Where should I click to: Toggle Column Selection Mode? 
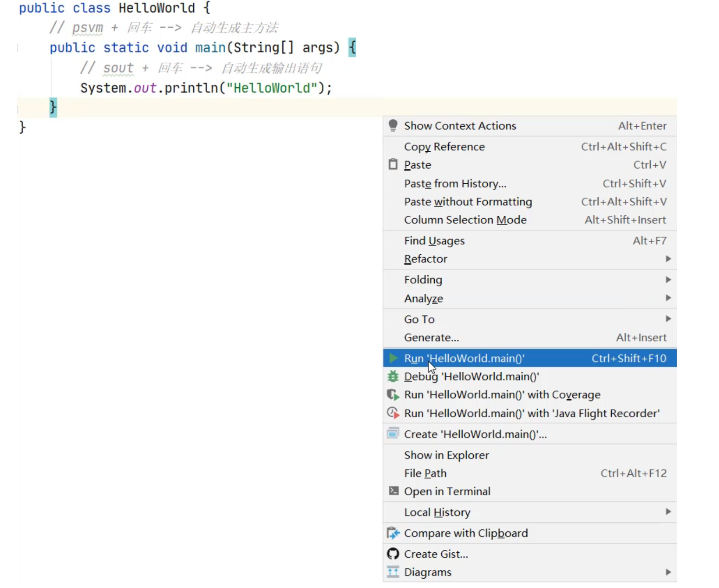pos(529,220)
